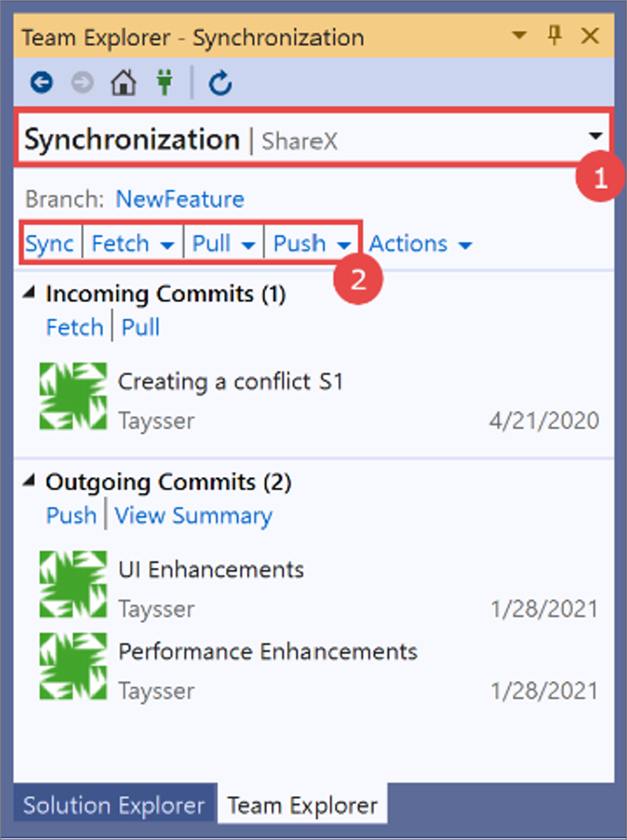Click the green Manage Connections plug icon

[x=164, y=83]
